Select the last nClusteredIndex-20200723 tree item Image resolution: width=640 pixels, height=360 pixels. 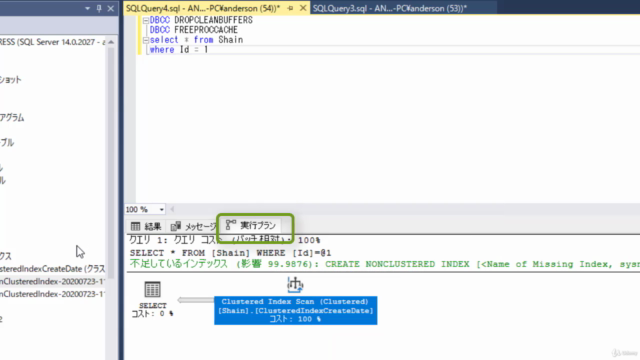click(52, 294)
